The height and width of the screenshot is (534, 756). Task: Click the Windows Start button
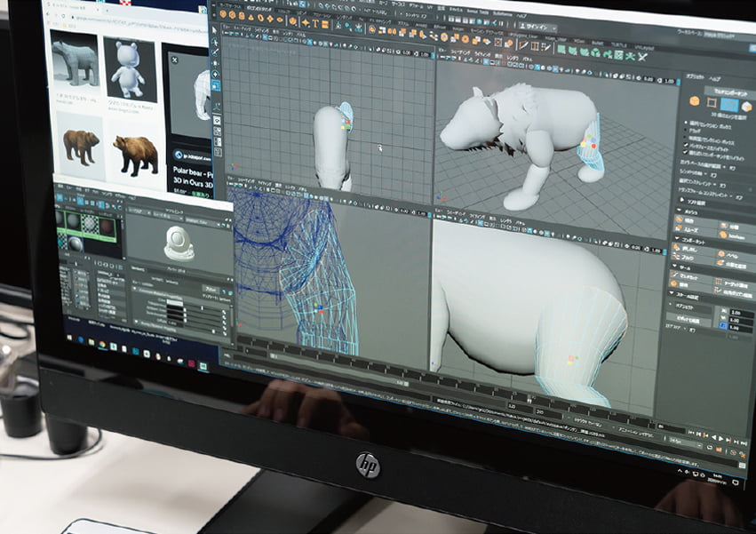tap(69, 338)
